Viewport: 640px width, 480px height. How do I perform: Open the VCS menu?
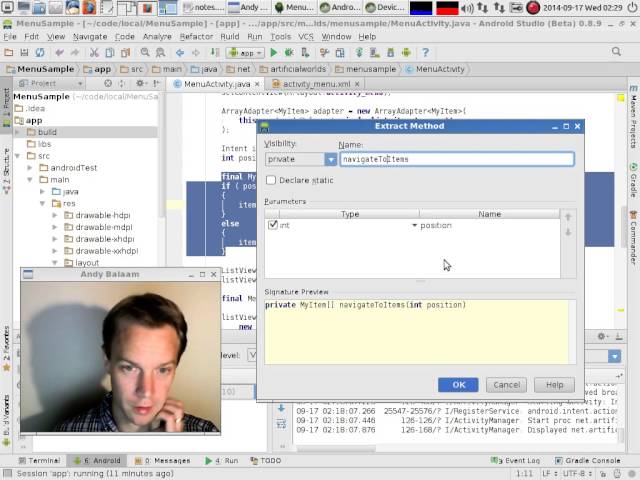306,37
